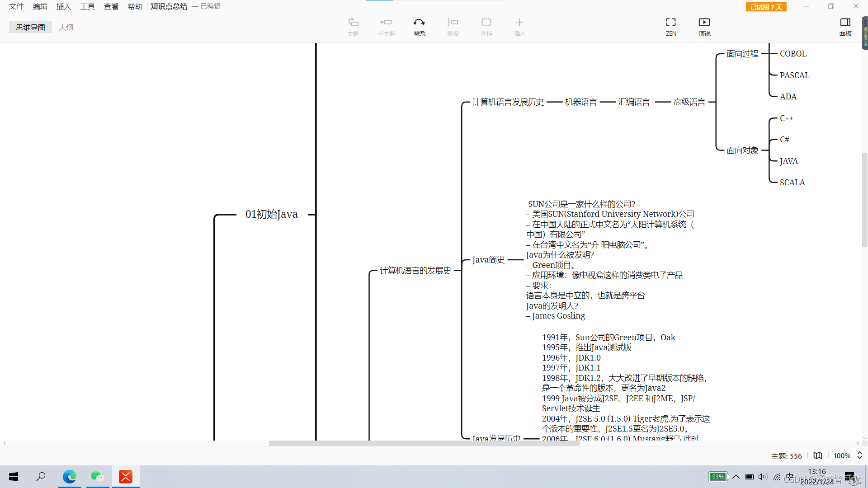
Task: Click the Subtopic (子主题) toolbar icon
Action: (x=386, y=27)
